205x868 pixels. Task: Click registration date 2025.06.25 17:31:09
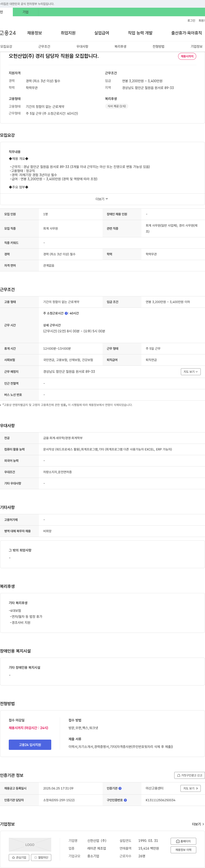[x=58, y=788]
